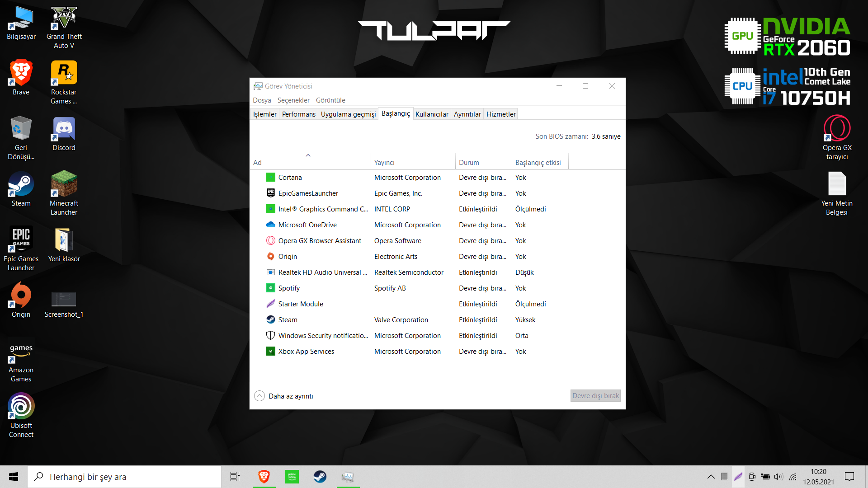Click the Spotify icon in startup list
This screenshot has height=488, width=868.
pos(270,288)
